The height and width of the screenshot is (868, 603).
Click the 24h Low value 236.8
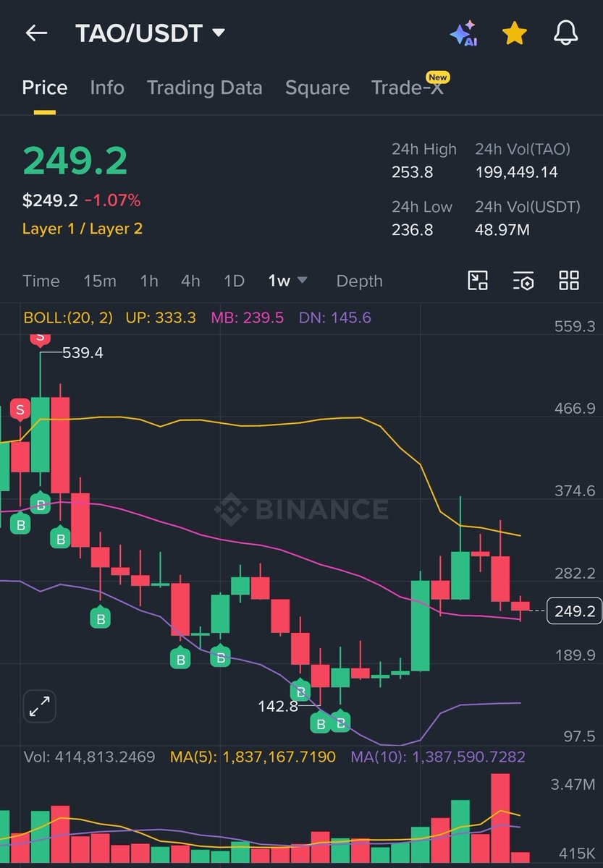tap(413, 230)
